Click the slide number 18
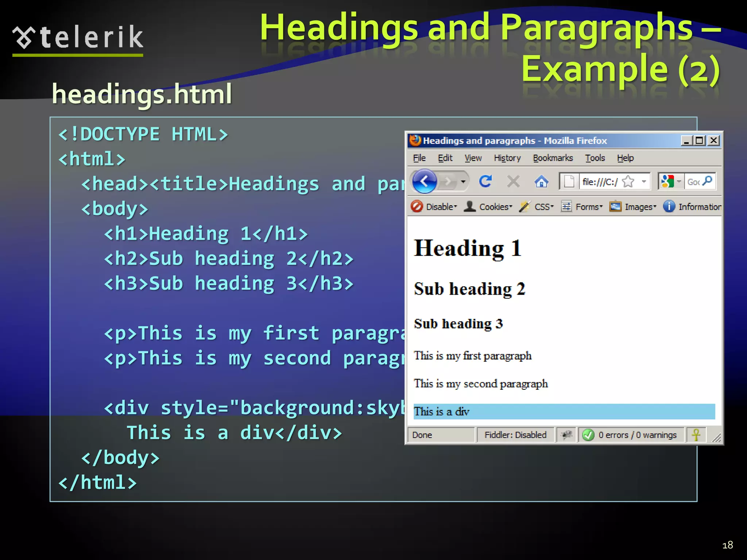This screenshot has width=747, height=560. 727,545
